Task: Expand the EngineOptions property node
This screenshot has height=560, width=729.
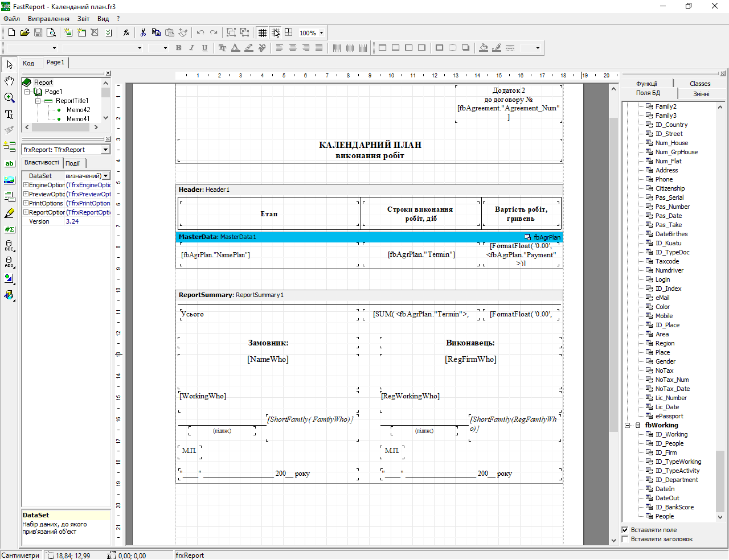Action: [26, 185]
